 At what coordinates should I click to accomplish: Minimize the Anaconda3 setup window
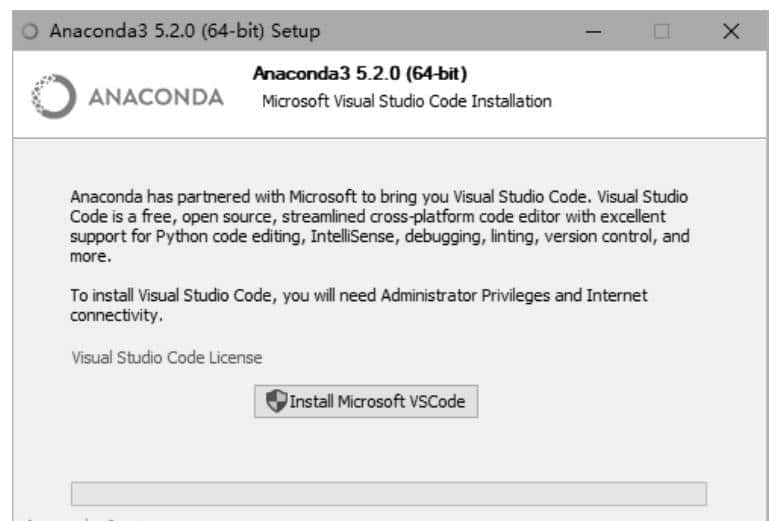click(x=595, y=31)
